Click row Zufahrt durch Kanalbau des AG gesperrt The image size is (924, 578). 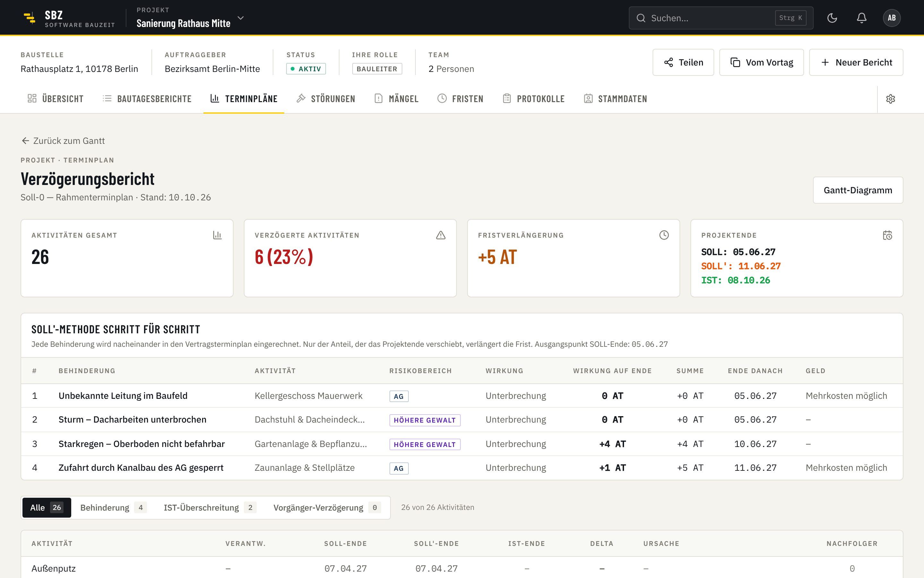click(x=462, y=468)
